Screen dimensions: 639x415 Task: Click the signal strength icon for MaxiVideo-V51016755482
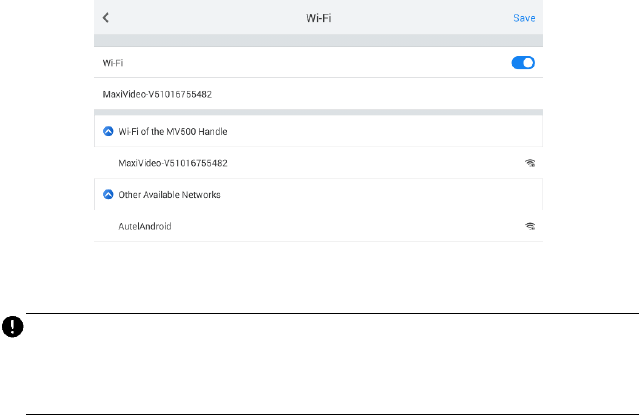(x=530, y=163)
